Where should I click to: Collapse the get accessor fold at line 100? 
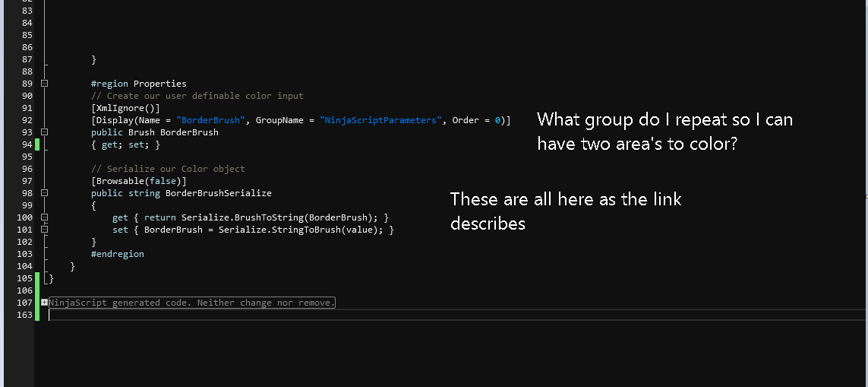[x=45, y=217]
